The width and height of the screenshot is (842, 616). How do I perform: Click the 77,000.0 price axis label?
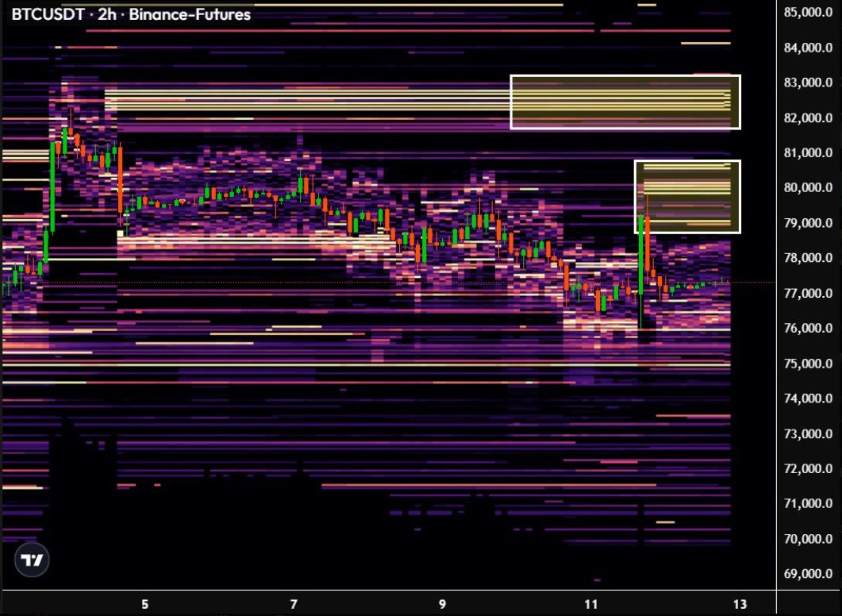(x=808, y=293)
